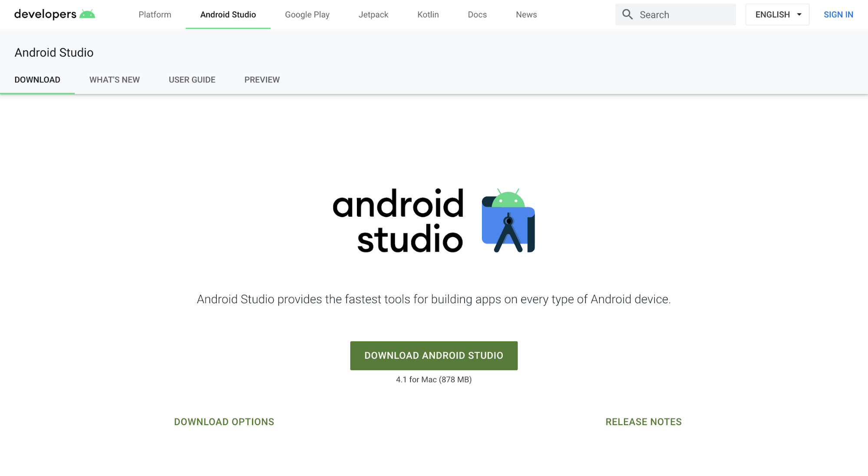Click the Android Studio page heading

click(x=54, y=53)
